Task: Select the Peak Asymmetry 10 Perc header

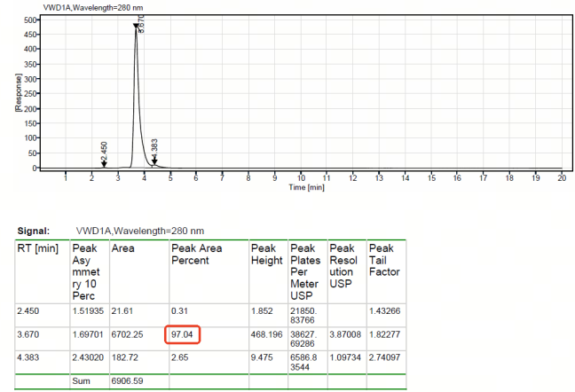Action: [x=86, y=272]
